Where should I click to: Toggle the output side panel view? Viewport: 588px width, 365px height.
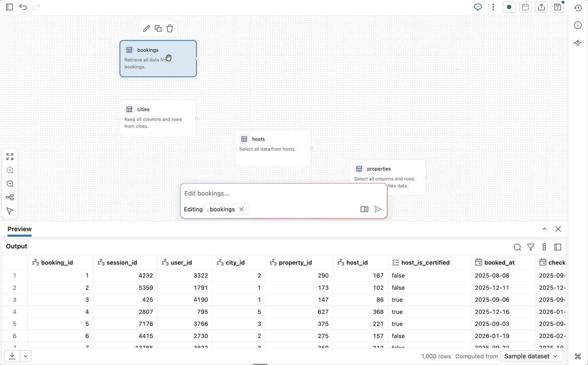(558, 247)
